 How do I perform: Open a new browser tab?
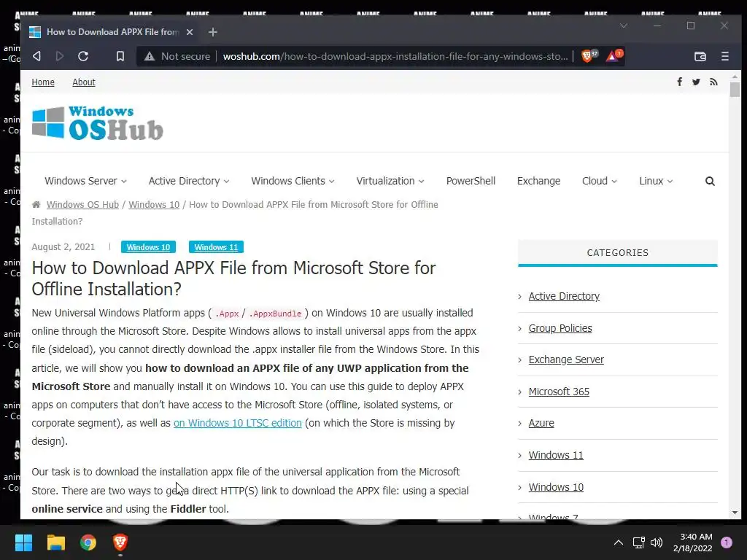pos(213,32)
